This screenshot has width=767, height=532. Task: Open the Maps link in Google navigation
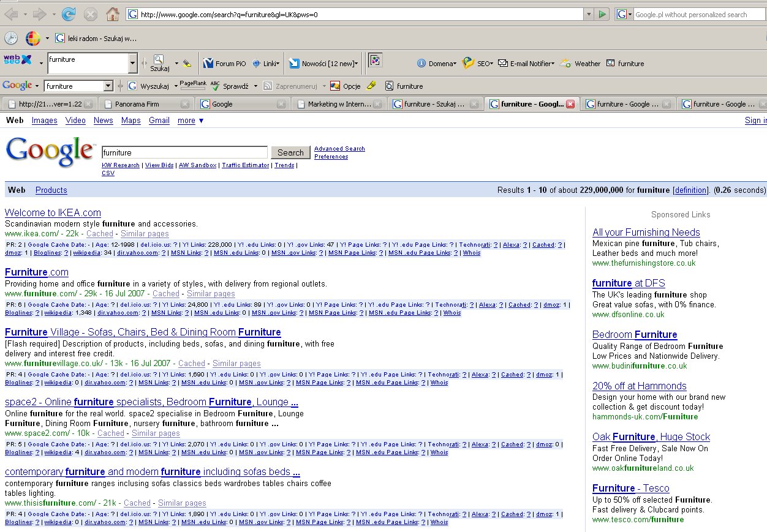(x=131, y=121)
